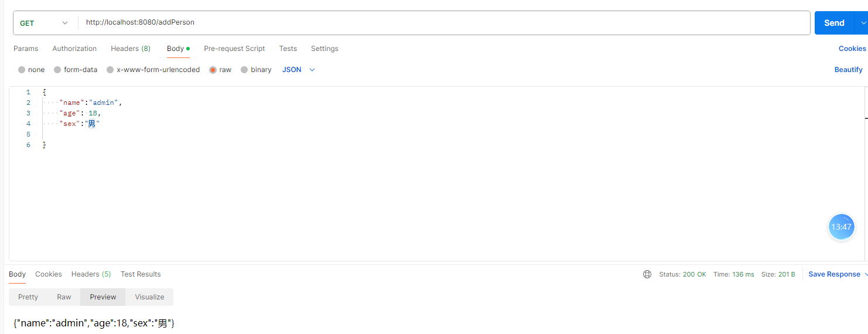Click the "name":"admin" line in editor
Screen dimensions: 868x334
click(x=90, y=103)
